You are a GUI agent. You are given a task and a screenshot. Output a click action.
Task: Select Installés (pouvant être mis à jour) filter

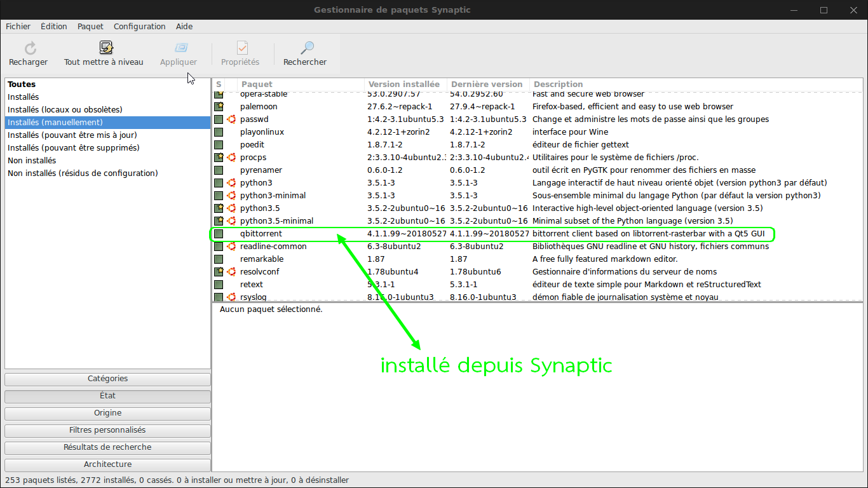(72, 135)
